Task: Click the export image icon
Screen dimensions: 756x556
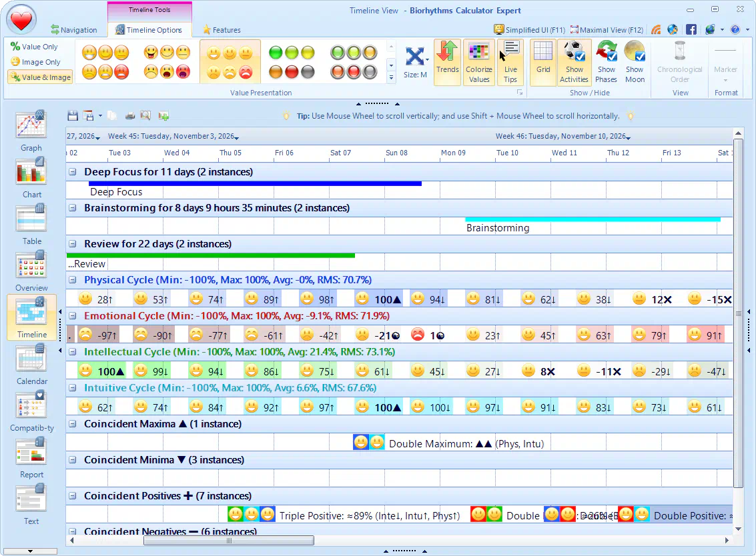Action: click(163, 115)
